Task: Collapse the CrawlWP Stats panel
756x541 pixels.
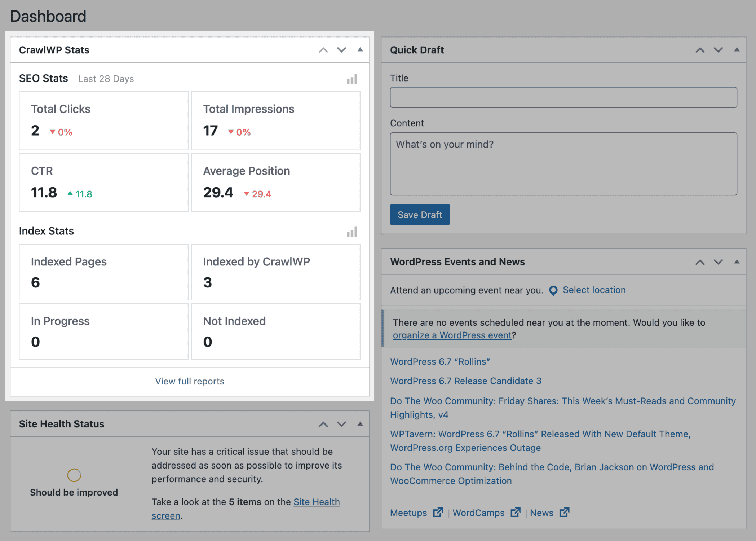Action: [x=360, y=50]
